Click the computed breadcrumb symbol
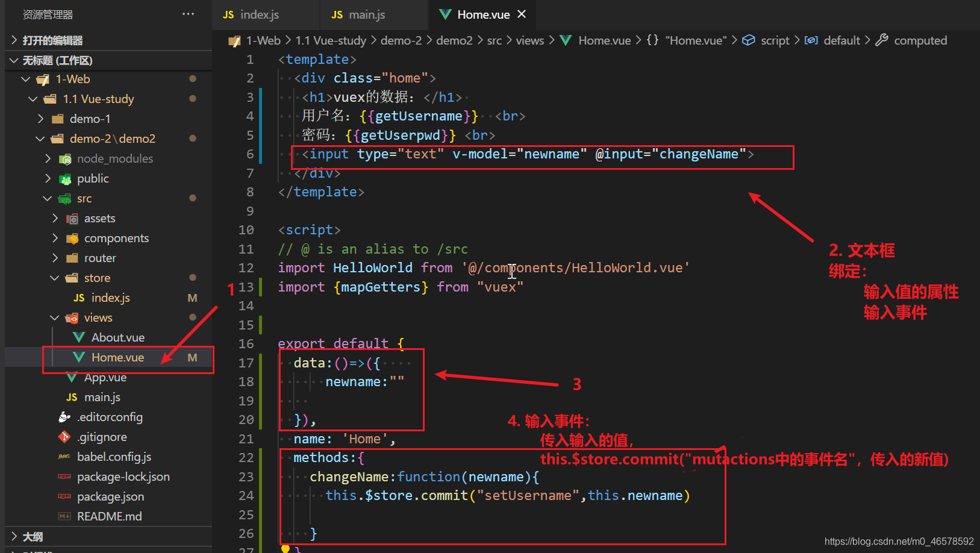The width and height of the screenshot is (980, 553). tap(920, 40)
